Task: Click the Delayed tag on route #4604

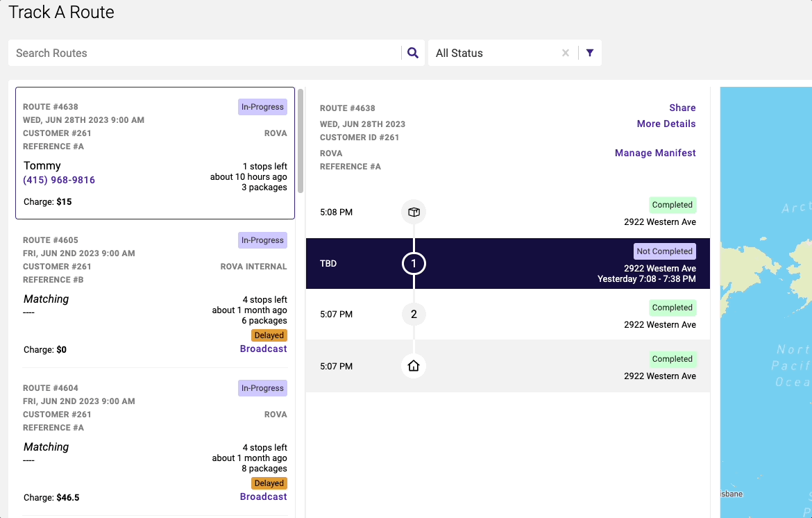Action: 269,483
